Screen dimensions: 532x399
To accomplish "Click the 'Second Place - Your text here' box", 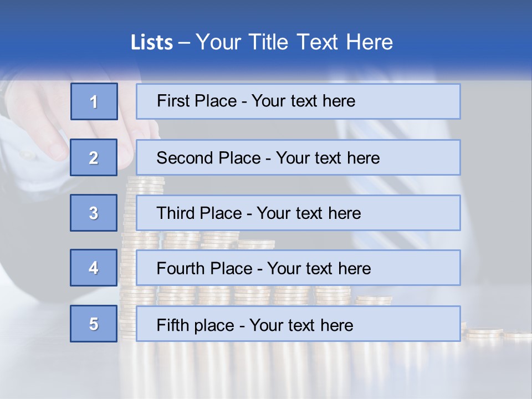I will 298,157.
